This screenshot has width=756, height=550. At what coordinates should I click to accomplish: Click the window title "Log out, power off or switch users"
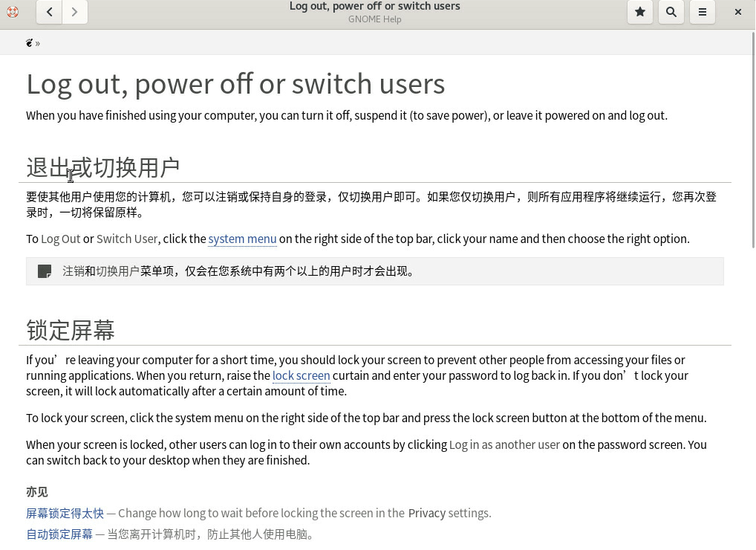pos(374,7)
